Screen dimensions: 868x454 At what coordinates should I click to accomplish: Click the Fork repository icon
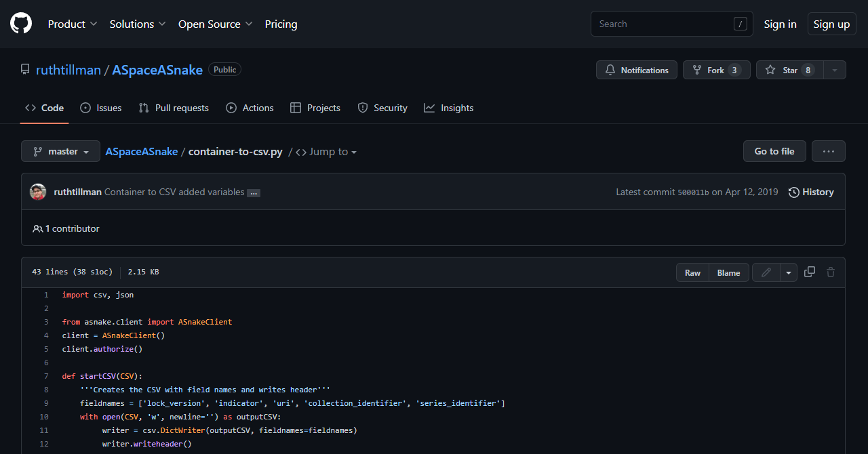[x=696, y=70]
